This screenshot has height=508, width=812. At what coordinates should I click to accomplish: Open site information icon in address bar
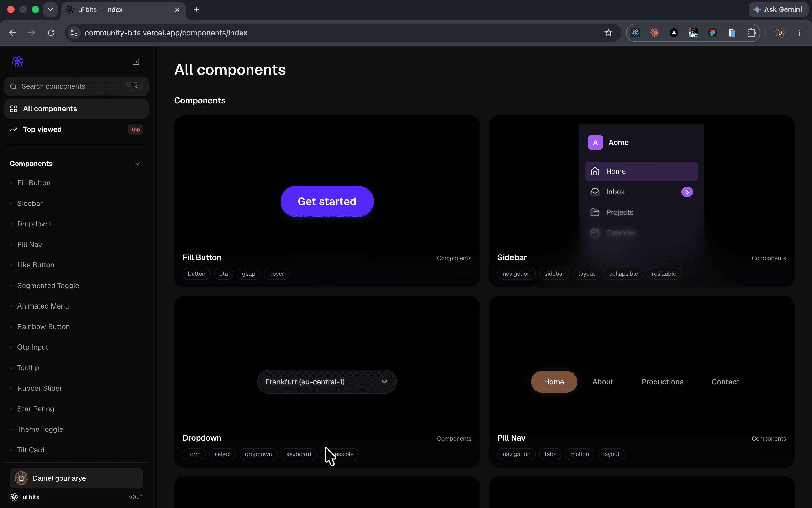[x=74, y=32]
